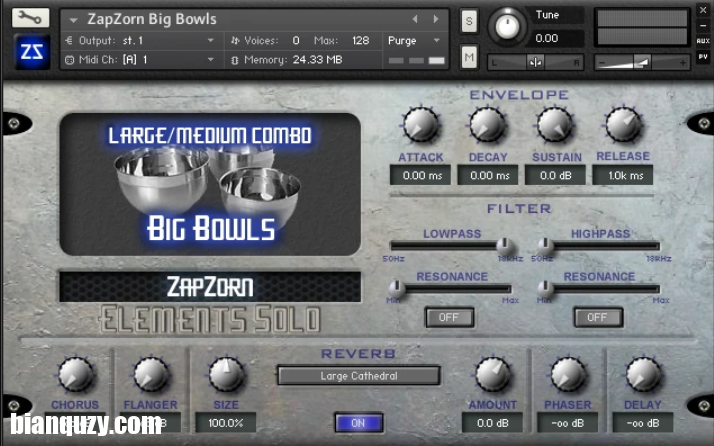Open the Large Cathedral reverb menu
The image size is (714, 446).
click(x=359, y=376)
